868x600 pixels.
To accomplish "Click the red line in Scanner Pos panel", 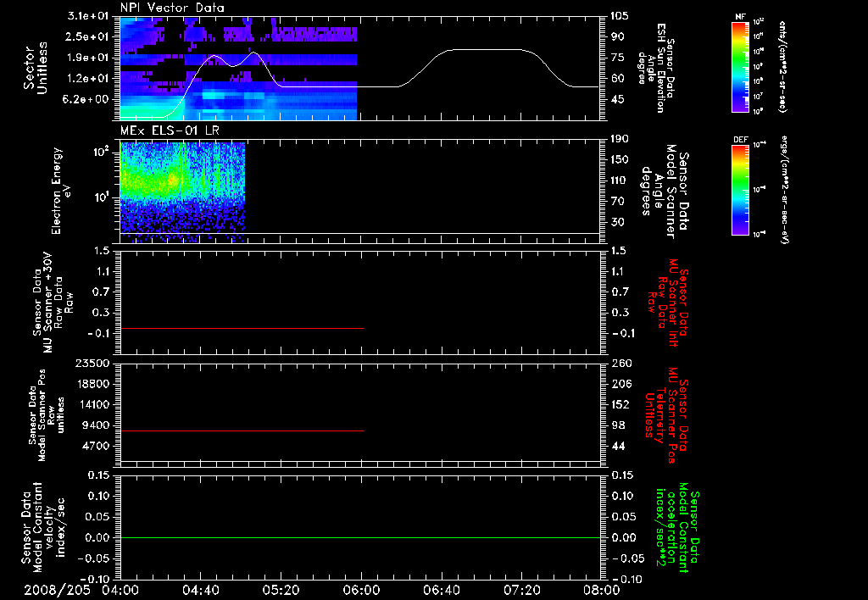I will 242,431.
